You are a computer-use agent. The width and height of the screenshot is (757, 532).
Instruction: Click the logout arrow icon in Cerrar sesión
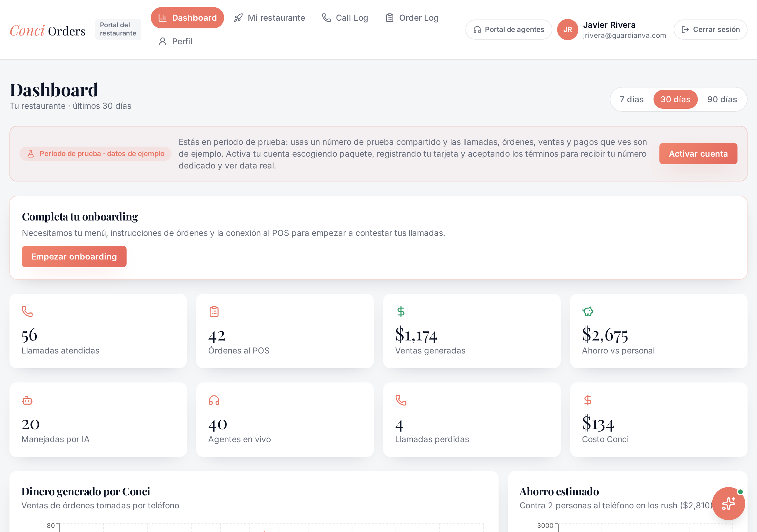point(685,30)
